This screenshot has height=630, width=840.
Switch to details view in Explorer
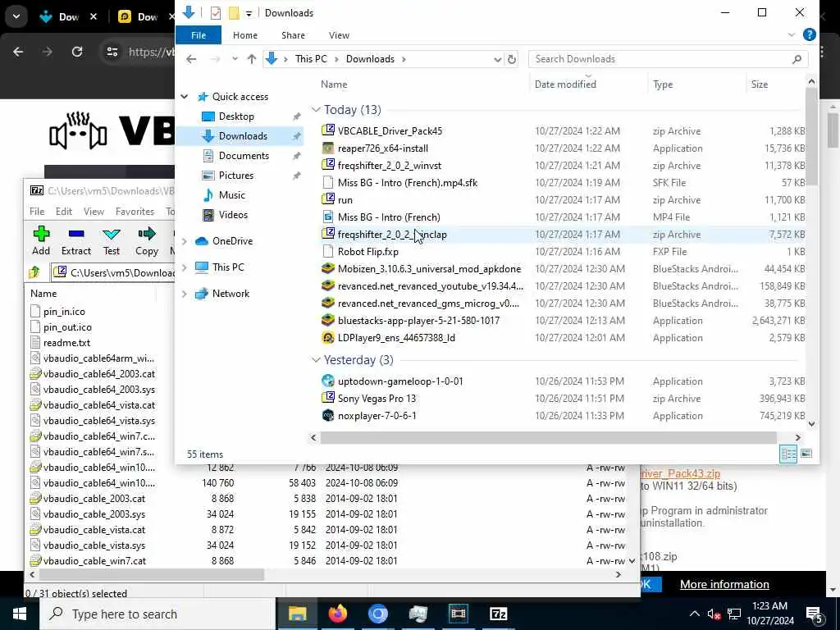[788, 454]
